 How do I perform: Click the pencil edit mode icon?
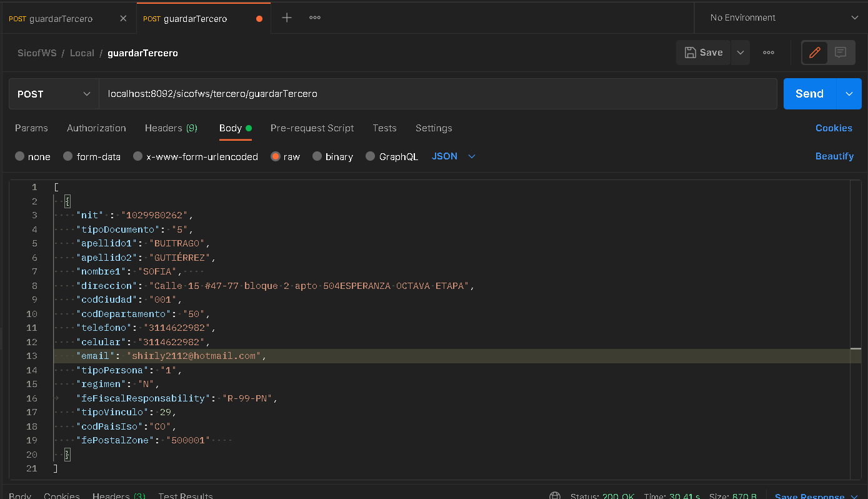tap(815, 53)
